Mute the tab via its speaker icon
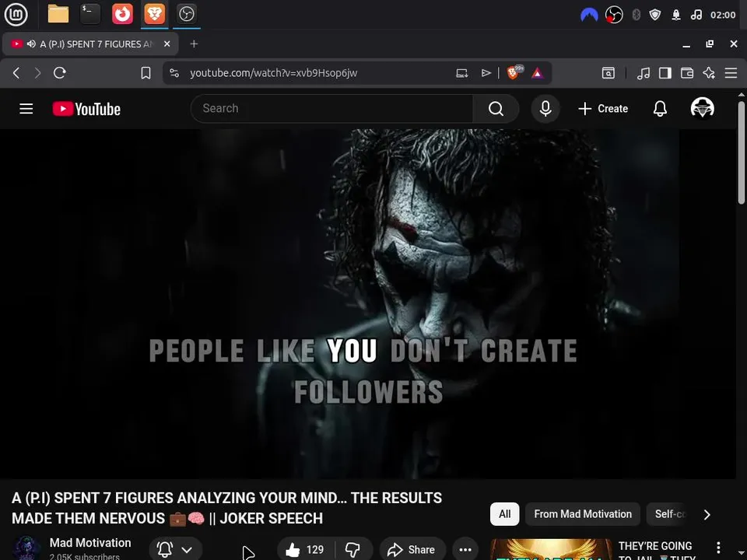The image size is (747, 560). (31, 44)
